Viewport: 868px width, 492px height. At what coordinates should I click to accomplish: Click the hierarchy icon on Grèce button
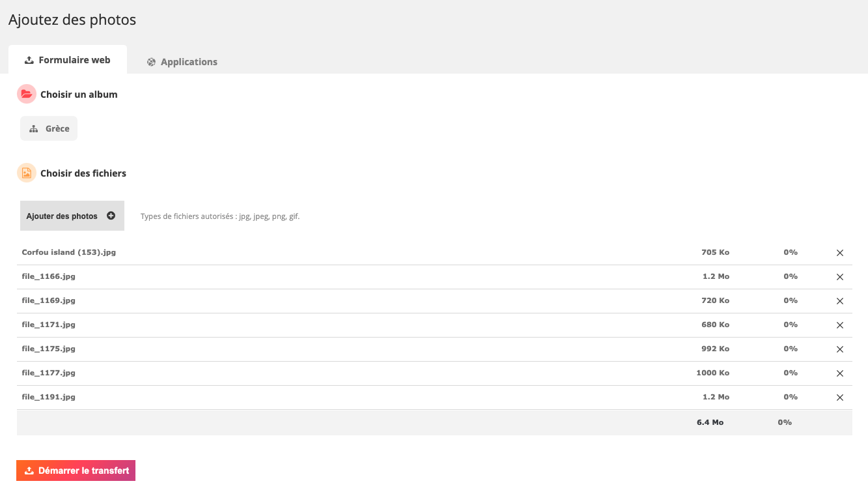tap(34, 129)
